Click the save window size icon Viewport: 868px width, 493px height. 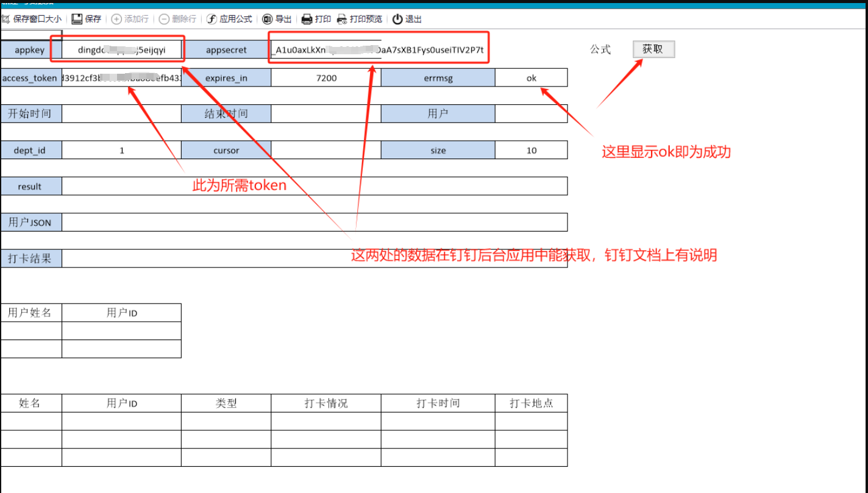click(6, 19)
